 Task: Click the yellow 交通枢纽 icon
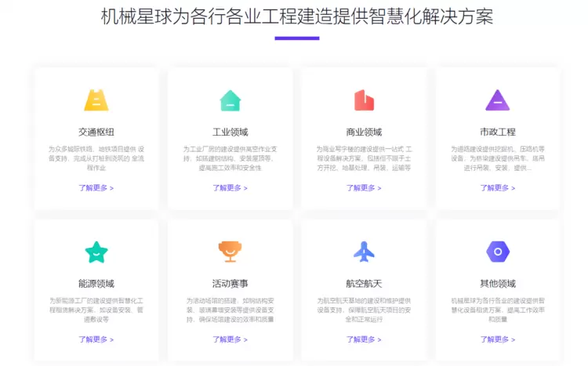96,100
